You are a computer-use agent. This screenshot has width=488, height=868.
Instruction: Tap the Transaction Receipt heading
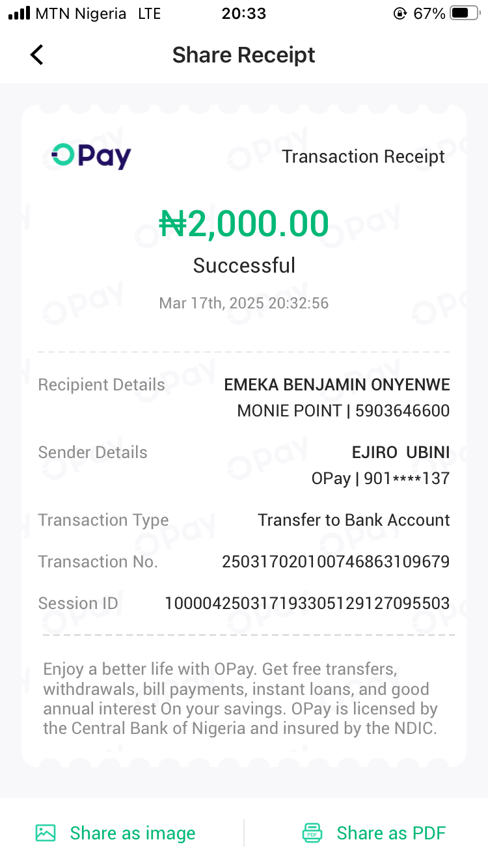pyautogui.click(x=363, y=156)
